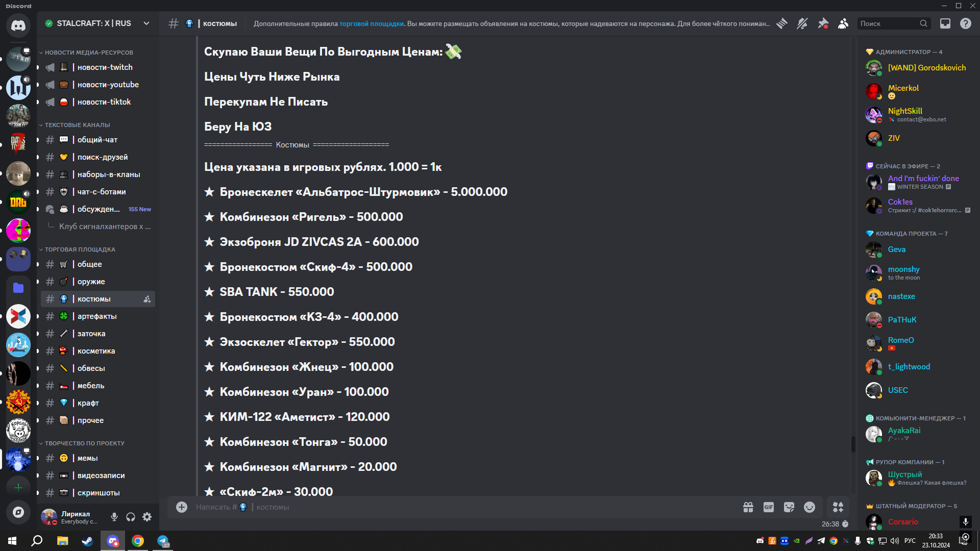The height and width of the screenshot is (551, 980).
Task: Open the Inbox icon
Action: tap(945, 23)
